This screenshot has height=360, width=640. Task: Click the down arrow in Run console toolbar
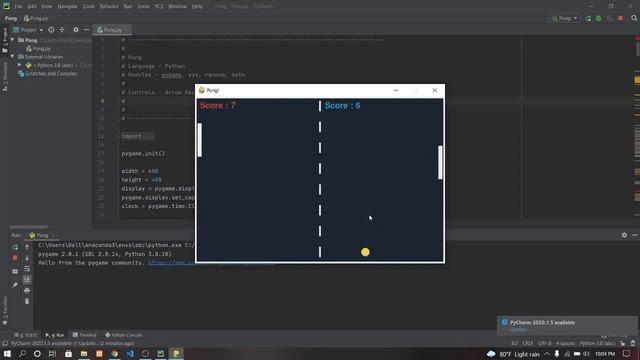(x=27, y=258)
